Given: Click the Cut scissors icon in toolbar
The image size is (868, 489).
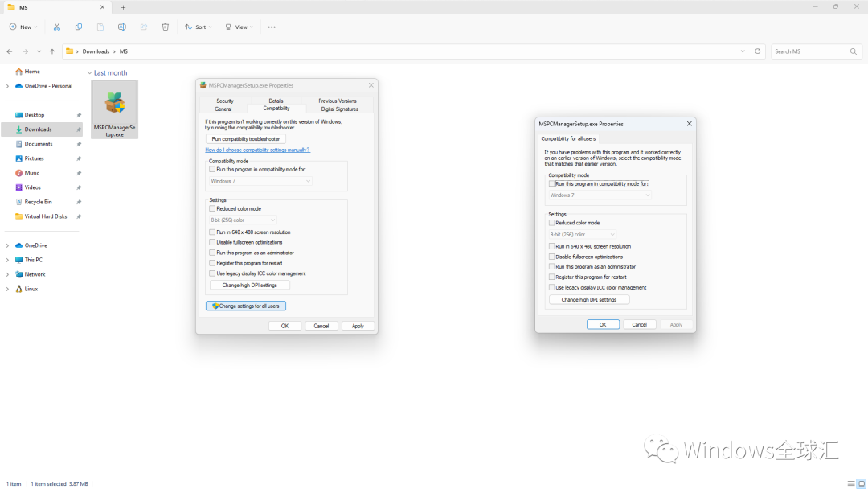Looking at the screenshot, I should [56, 27].
